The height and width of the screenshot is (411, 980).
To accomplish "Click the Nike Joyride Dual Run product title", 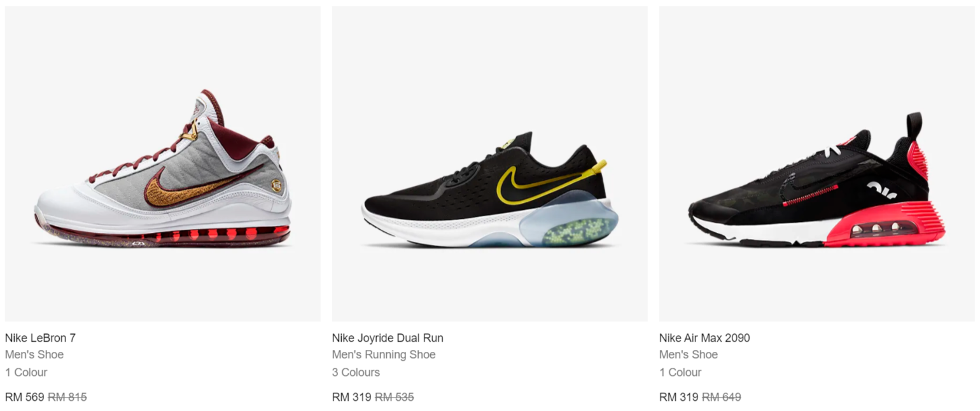I will pyautogui.click(x=388, y=338).
